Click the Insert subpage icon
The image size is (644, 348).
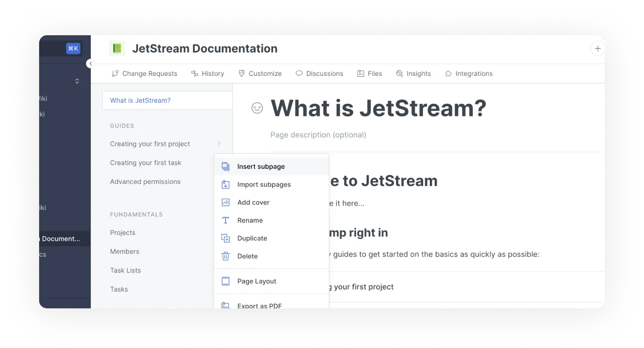[225, 166]
